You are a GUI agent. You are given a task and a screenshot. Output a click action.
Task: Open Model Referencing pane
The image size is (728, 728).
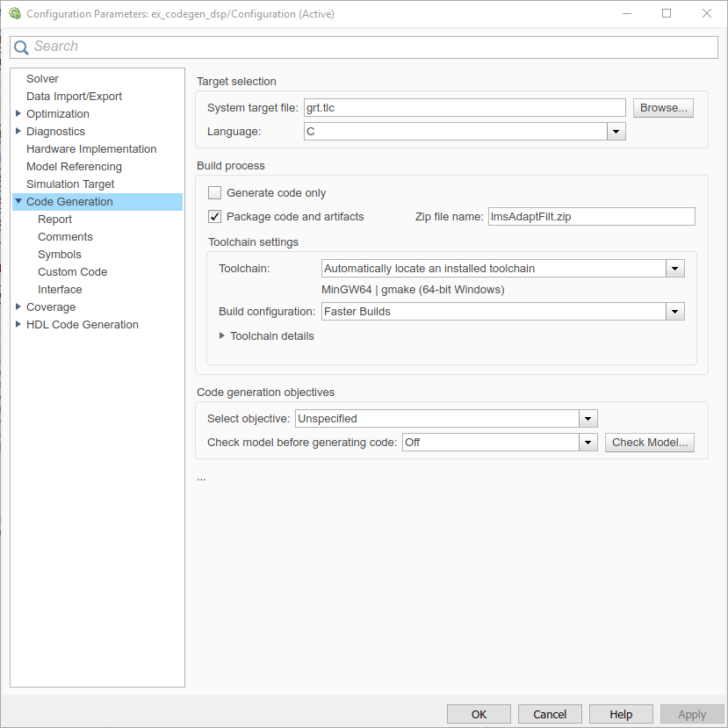74,167
